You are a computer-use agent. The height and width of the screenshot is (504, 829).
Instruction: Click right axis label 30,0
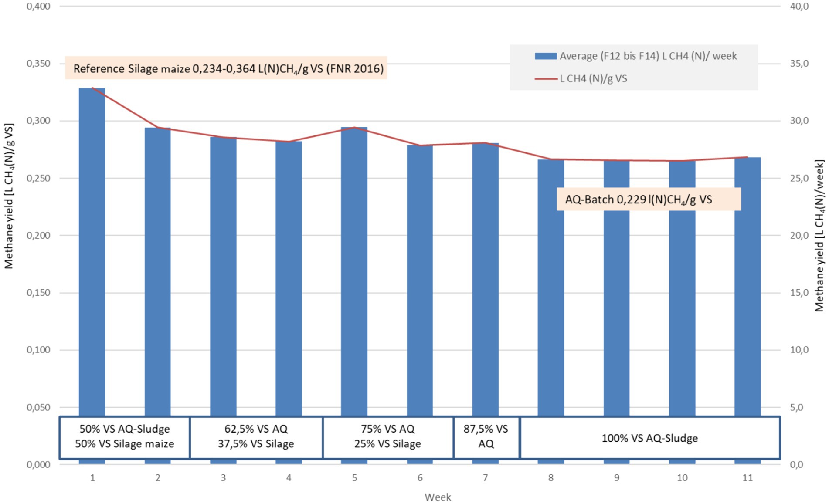(799, 121)
